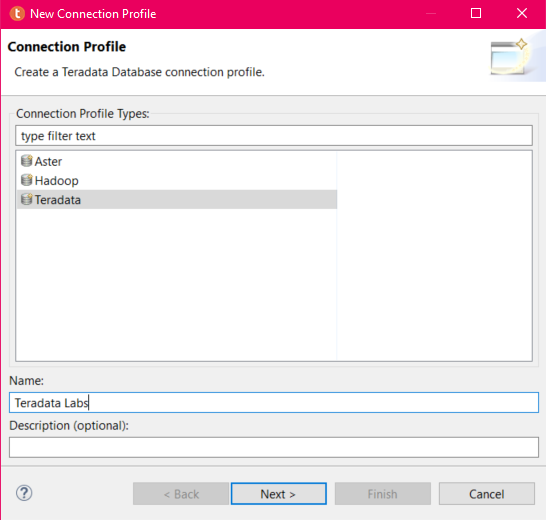Click the type filter text field
The image size is (546, 520).
pyautogui.click(x=274, y=136)
